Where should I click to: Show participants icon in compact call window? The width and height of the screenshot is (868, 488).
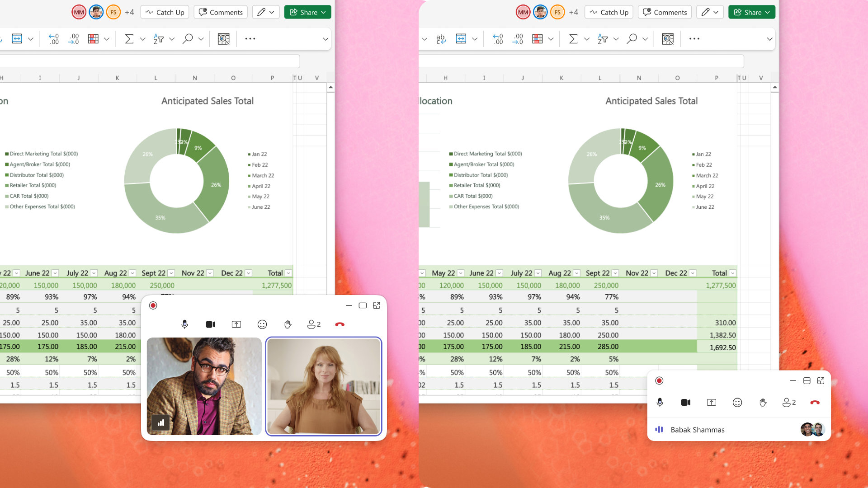pos(789,403)
